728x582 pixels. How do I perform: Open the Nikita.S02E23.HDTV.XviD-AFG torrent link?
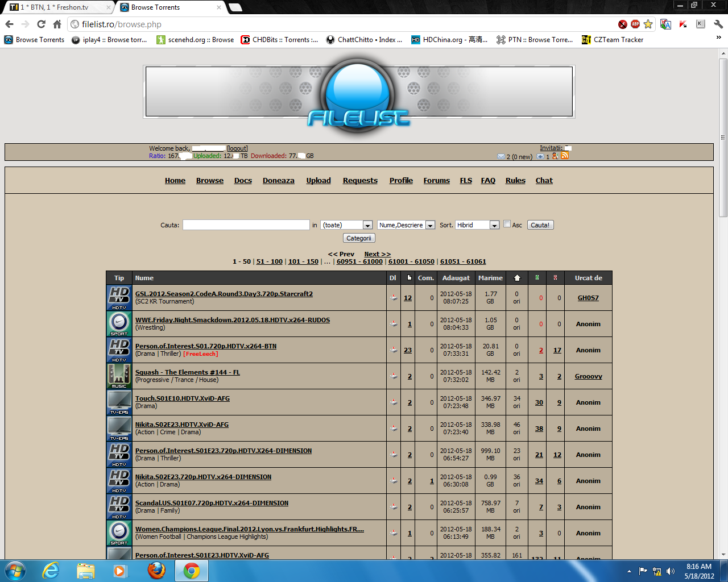(x=182, y=425)
